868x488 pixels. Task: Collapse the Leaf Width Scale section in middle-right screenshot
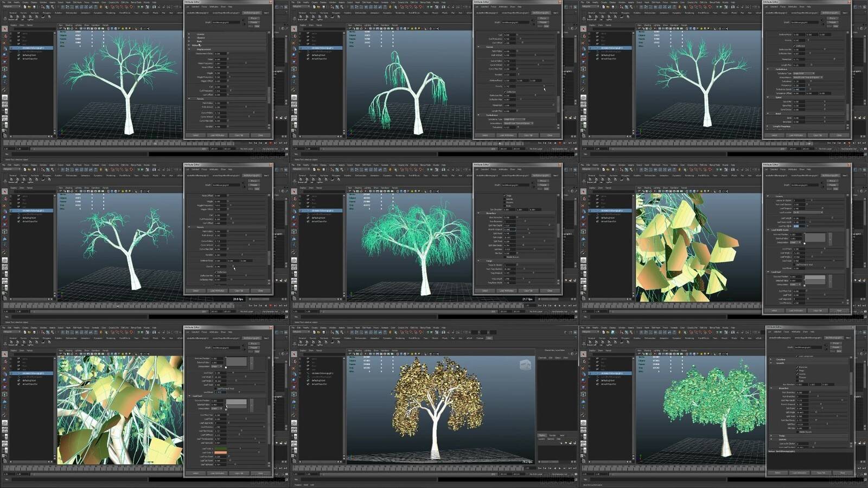click(x=768, y=230)
